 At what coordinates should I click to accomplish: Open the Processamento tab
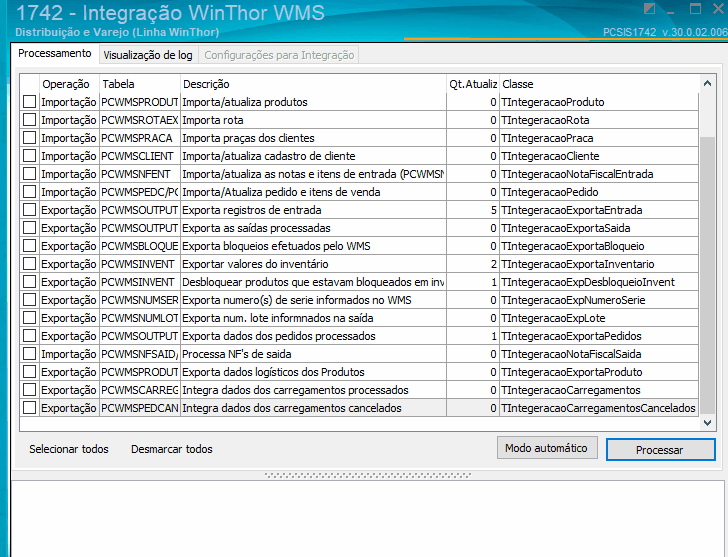coord(55,53)
